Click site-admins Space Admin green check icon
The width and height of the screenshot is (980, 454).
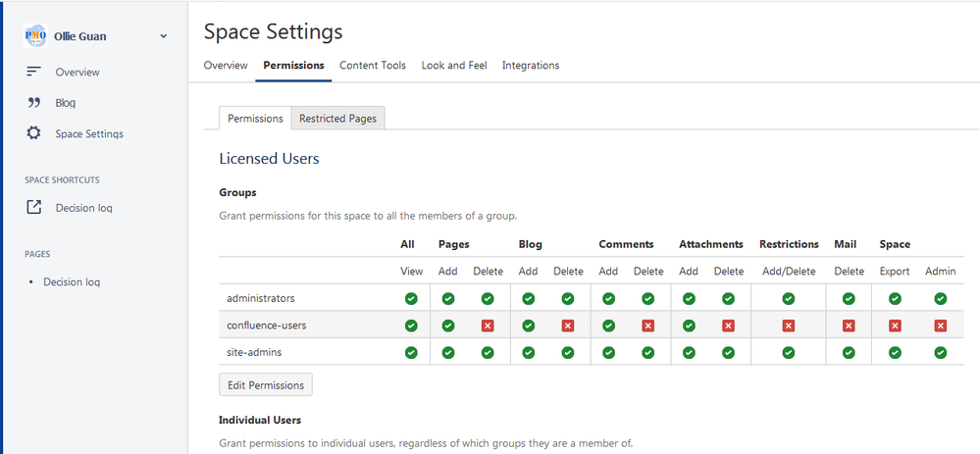tap(940, 352)
